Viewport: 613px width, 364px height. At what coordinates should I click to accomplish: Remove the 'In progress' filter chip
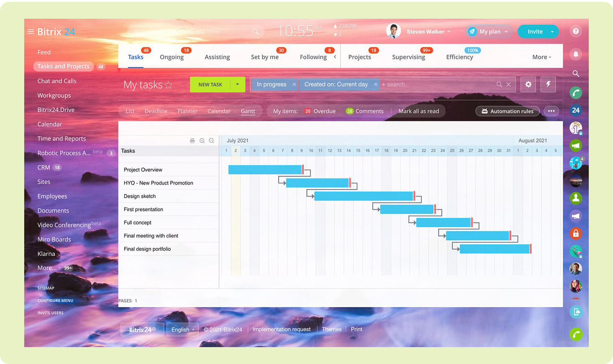click(x=294, y=84)
